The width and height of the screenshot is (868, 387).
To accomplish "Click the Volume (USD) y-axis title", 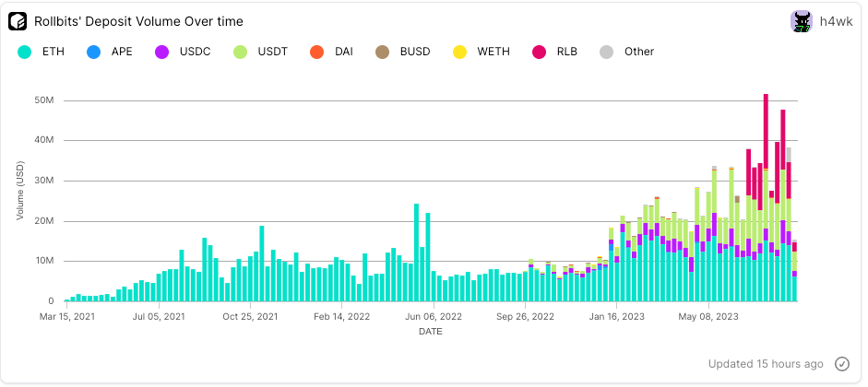I will click(20, 191).
